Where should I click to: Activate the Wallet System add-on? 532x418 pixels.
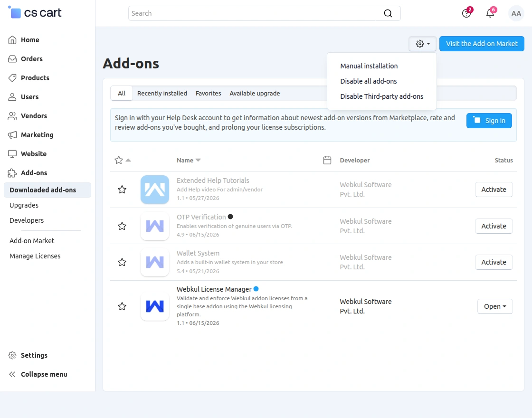(x=494, y=262)
